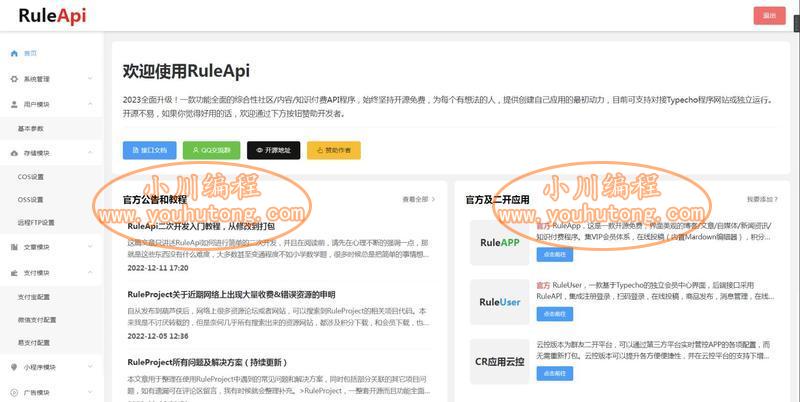Click the RuleUser logo thumbnail

click(x=499, y=302)
